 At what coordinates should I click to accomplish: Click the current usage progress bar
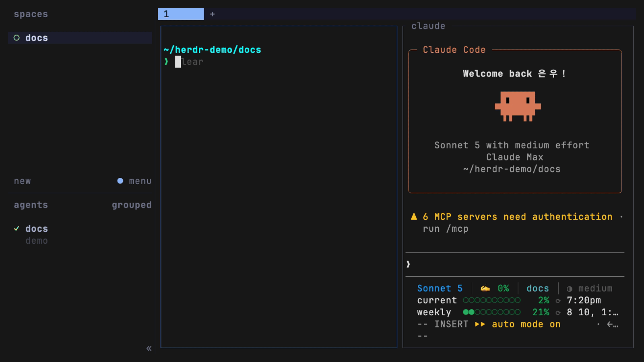coord(491,300)
